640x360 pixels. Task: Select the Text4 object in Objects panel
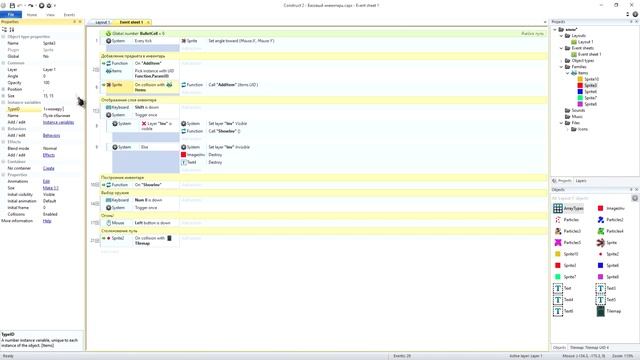pyautogui.click(x=564, y=300)
